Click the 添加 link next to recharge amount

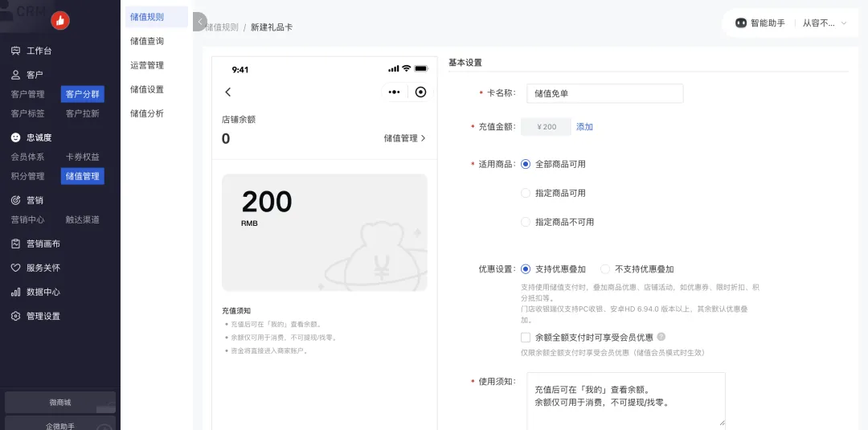pos(584,127)
